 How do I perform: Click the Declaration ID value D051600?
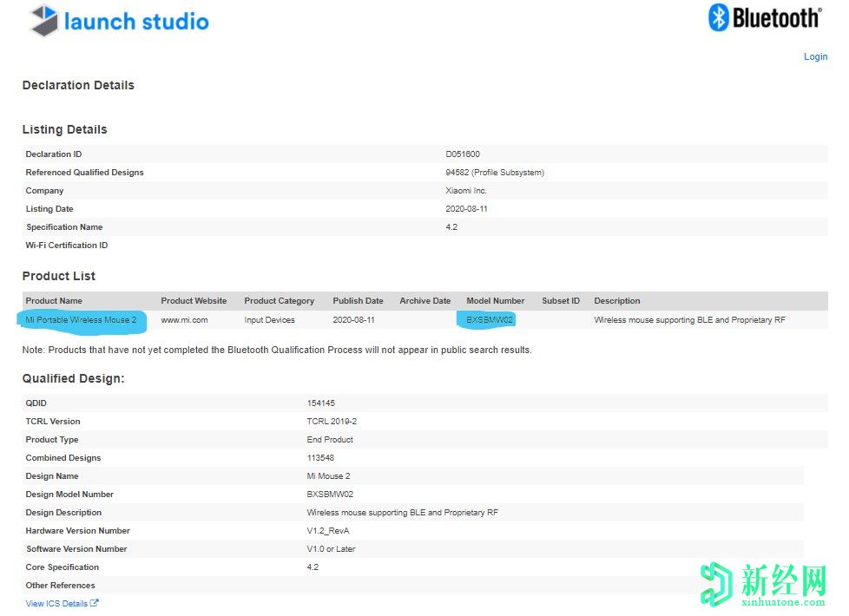(463, 154)
